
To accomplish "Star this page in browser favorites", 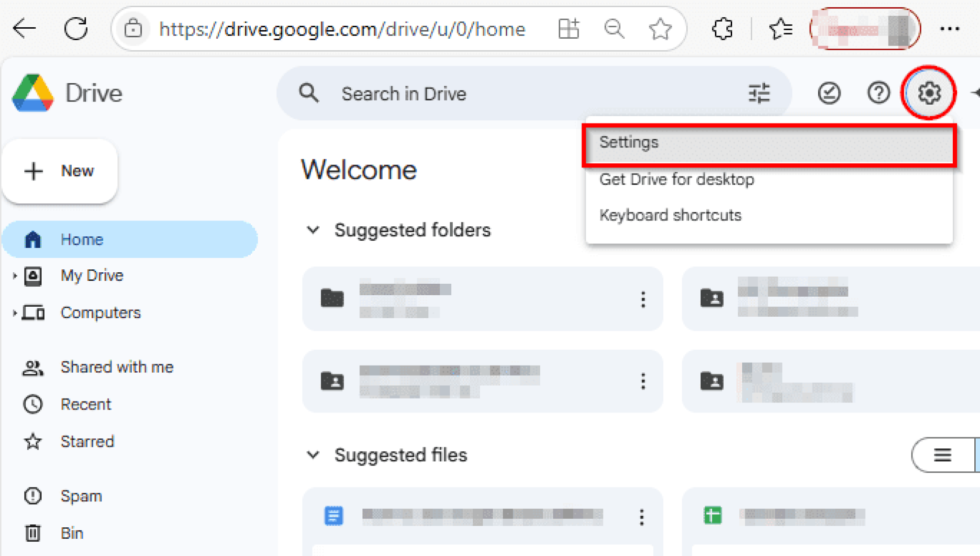I will tap(660, 29).
